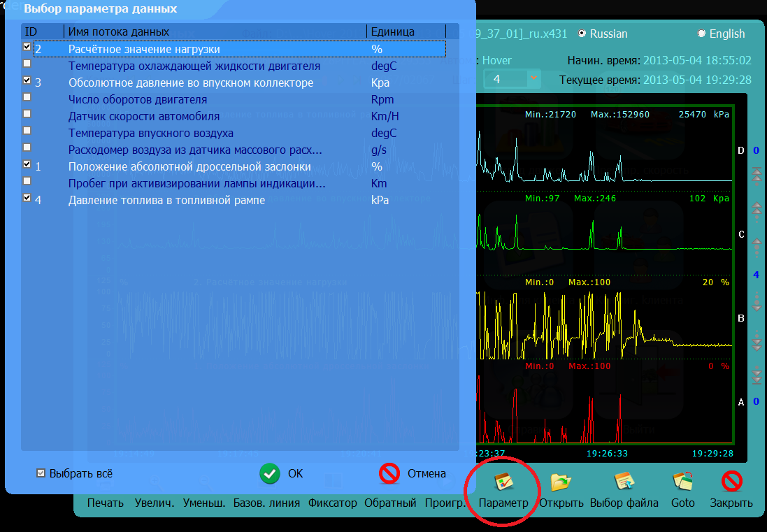This screenshot has height=532, width=767.
Task: Toggle the Выбрать всё checkbox
Action: (41, 473)
